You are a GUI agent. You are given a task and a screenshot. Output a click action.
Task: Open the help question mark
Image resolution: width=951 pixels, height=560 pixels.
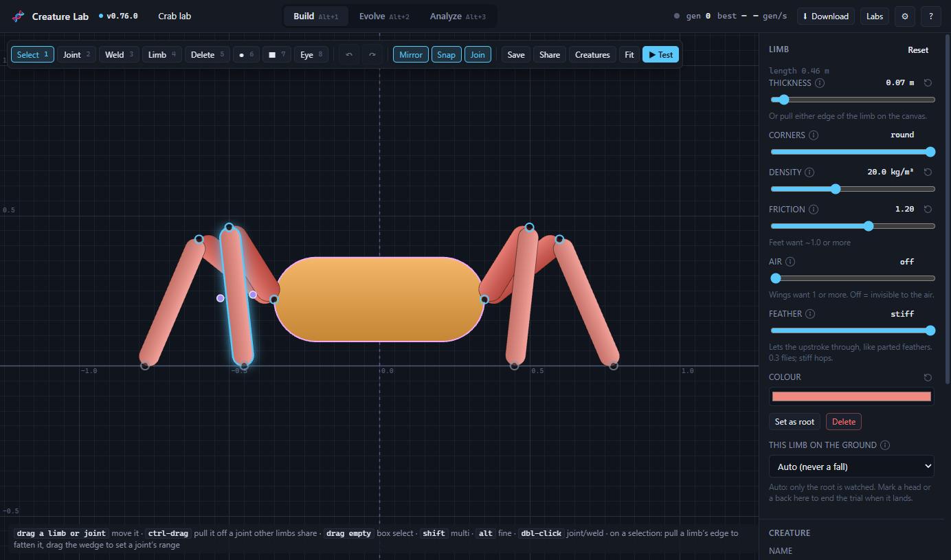(x=930, y=16)
